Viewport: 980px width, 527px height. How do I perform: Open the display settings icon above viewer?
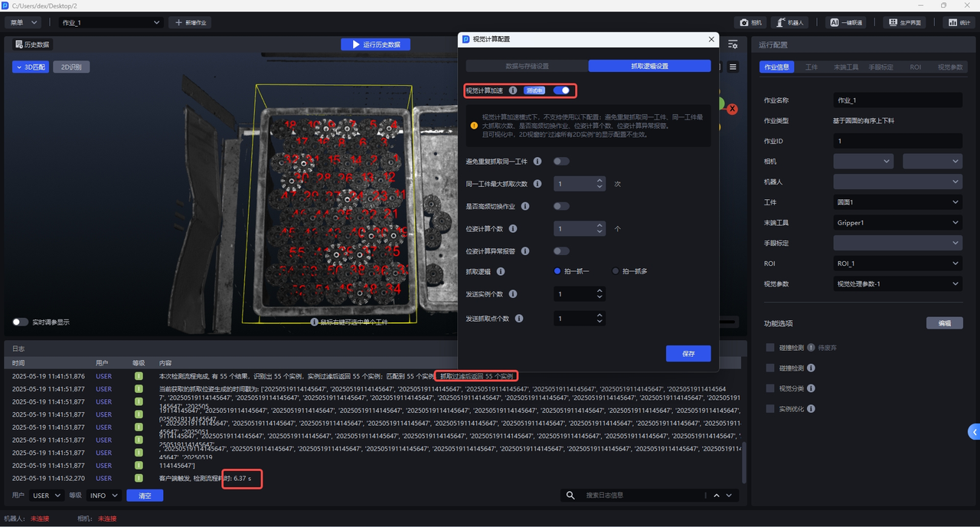click(x=733, y=44)
